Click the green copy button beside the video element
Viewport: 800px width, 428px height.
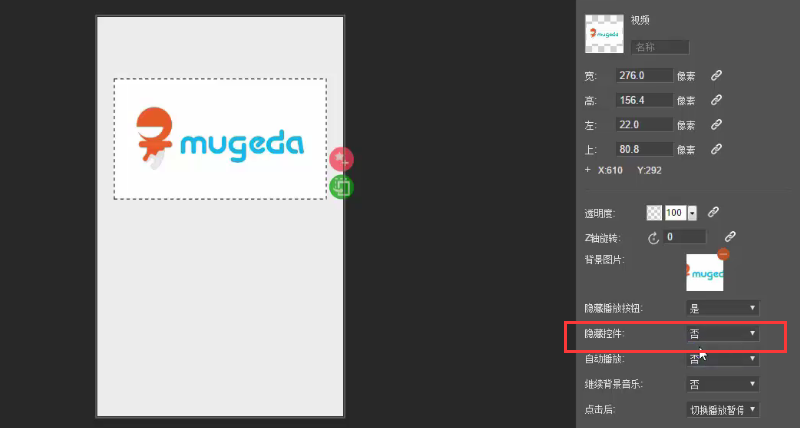341,187
